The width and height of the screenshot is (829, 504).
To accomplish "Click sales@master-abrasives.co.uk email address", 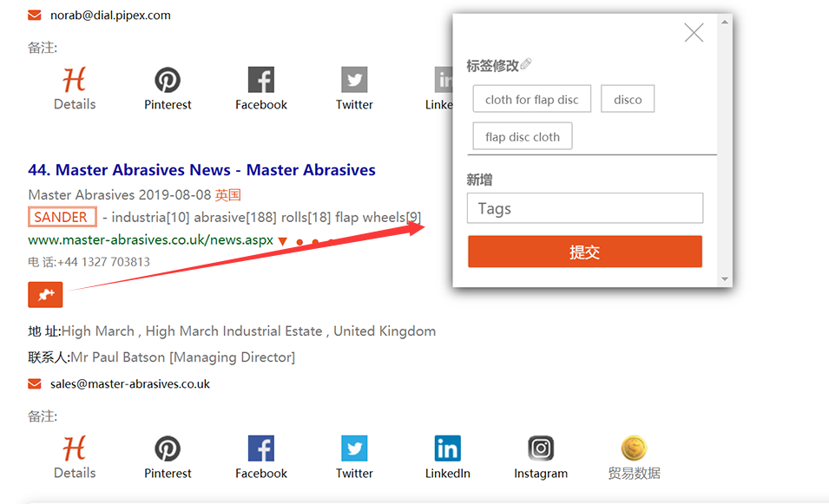I will pyautogui.click(x=130, y=384).
